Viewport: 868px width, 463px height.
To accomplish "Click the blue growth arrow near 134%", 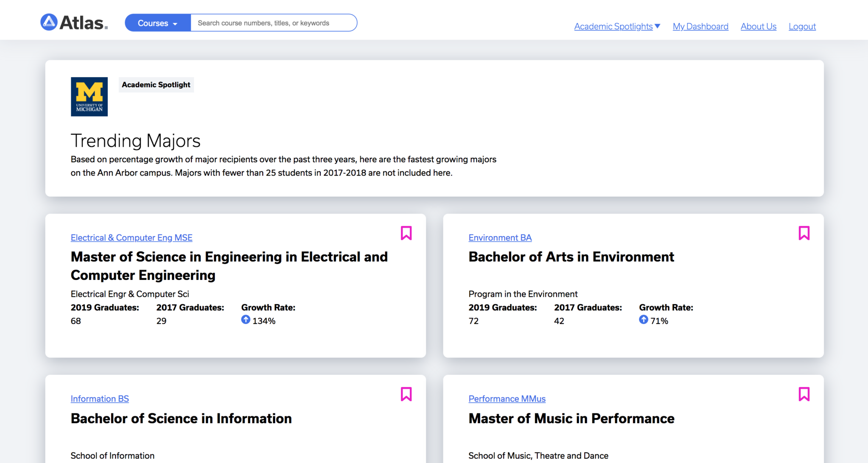I will (246, 320).
